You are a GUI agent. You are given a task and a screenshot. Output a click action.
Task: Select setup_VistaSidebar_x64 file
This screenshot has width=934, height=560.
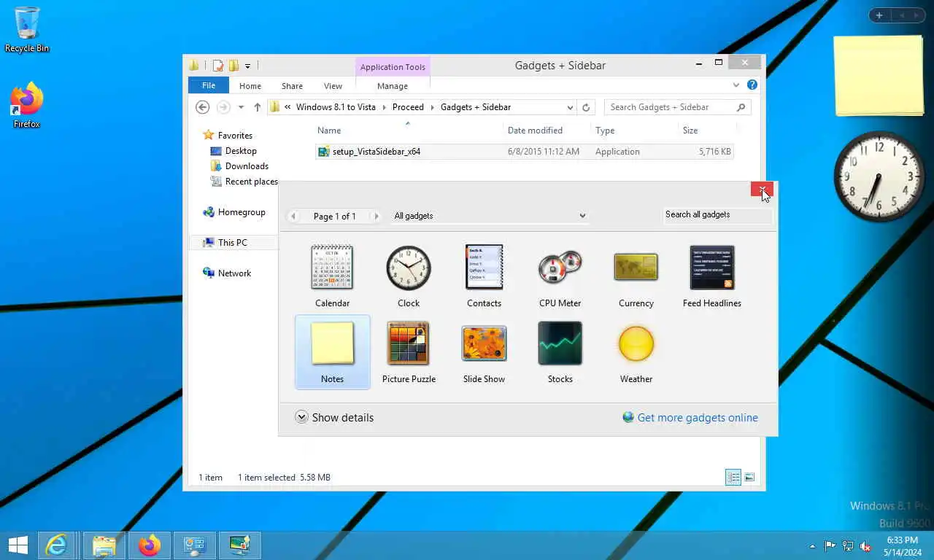(524, 152)
